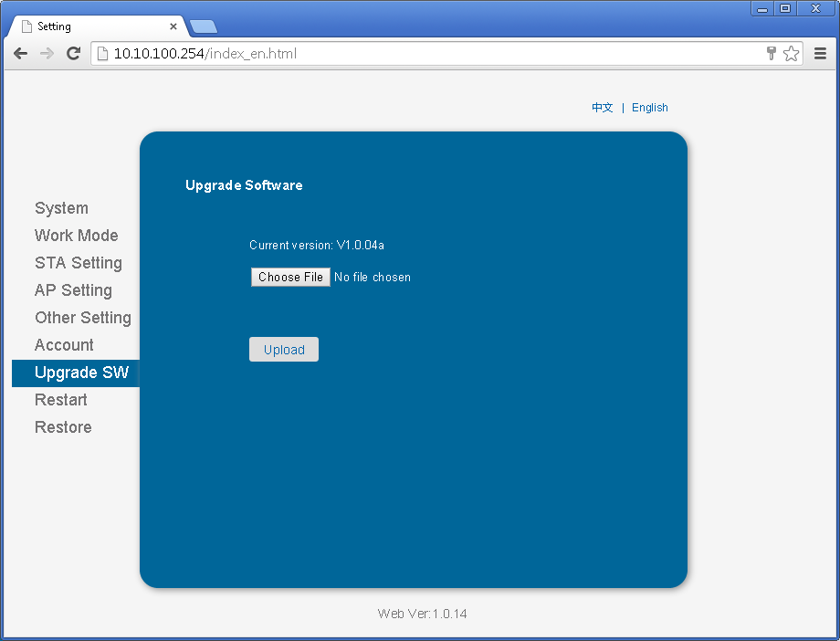The width and height of the screenshot is (840, 641).
Task: Switch language to 中文
Action: pos(602,107)
